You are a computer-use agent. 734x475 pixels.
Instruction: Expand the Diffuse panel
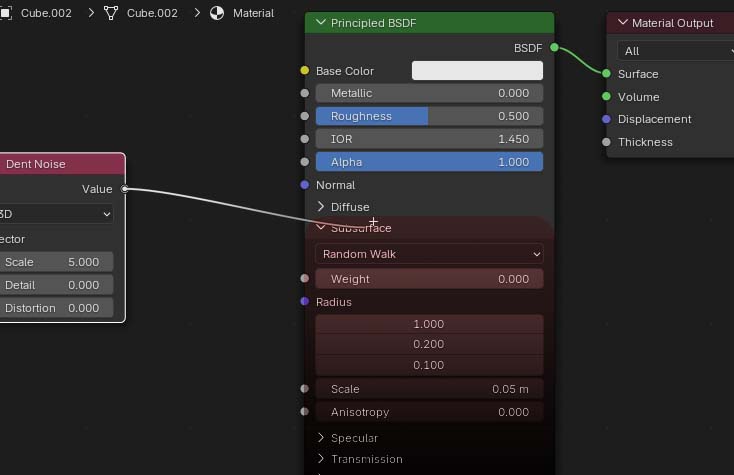(x=321, y=206)
